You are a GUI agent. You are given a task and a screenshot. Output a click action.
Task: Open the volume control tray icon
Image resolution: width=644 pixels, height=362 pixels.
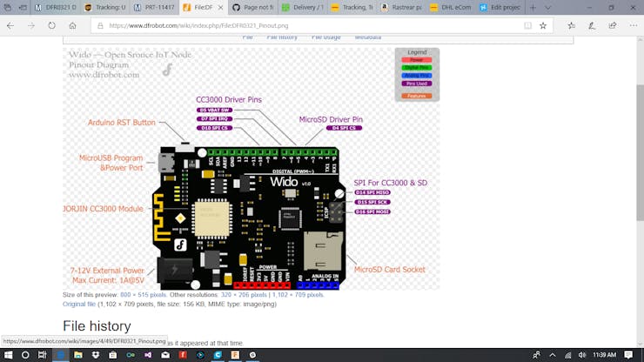tap(582, 355)
